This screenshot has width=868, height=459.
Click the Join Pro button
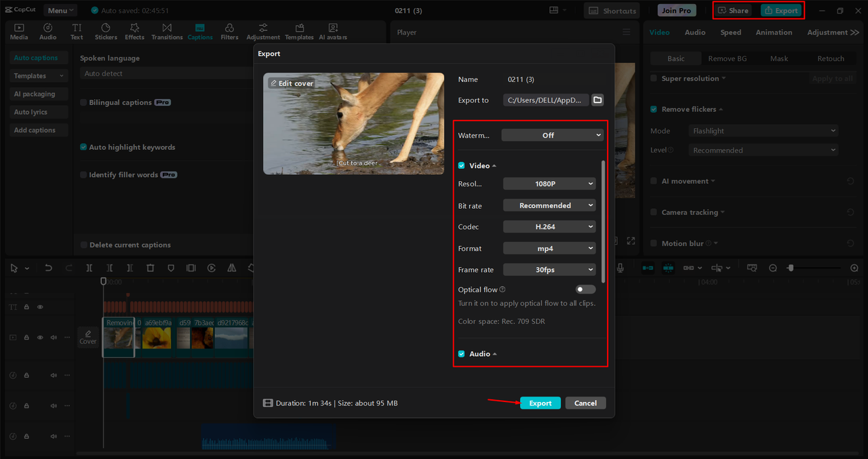(677, 10)
